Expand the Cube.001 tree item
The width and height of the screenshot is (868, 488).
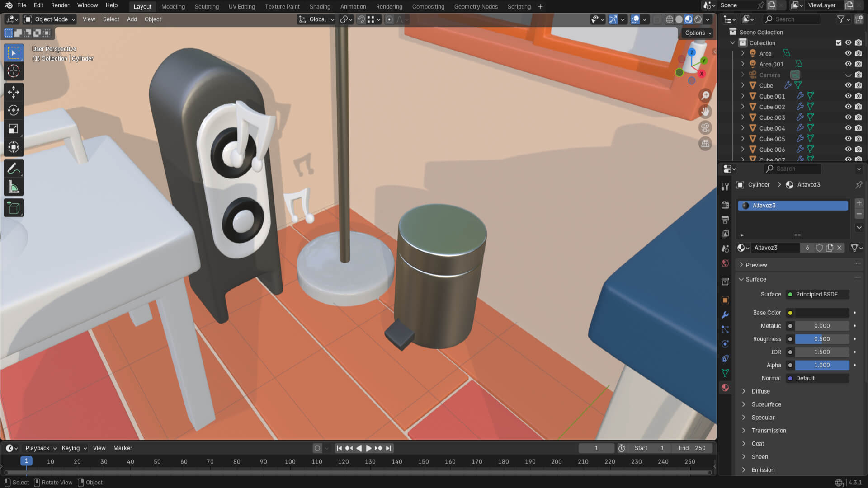(x=742, y=96)
